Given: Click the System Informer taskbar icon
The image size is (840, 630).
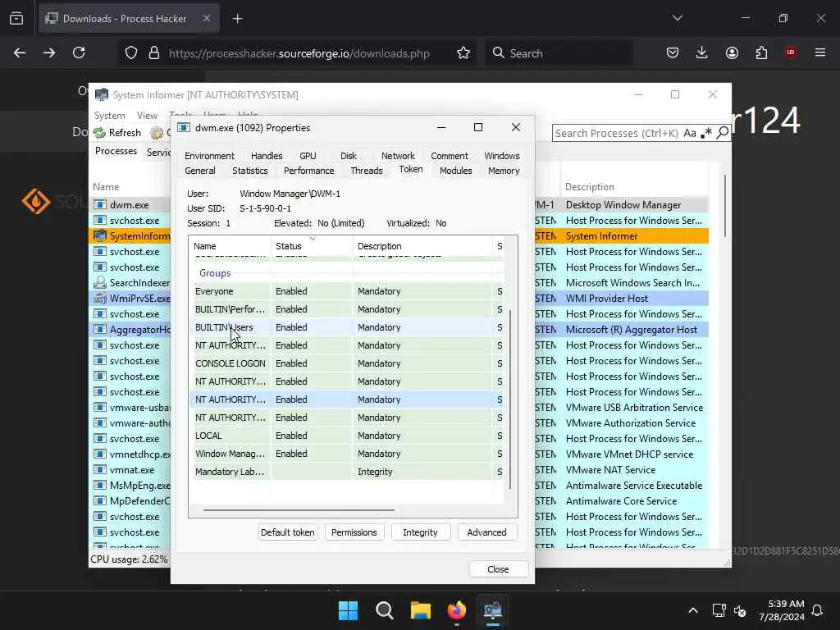Looking at the screenshot, I should tap(493, 610).
